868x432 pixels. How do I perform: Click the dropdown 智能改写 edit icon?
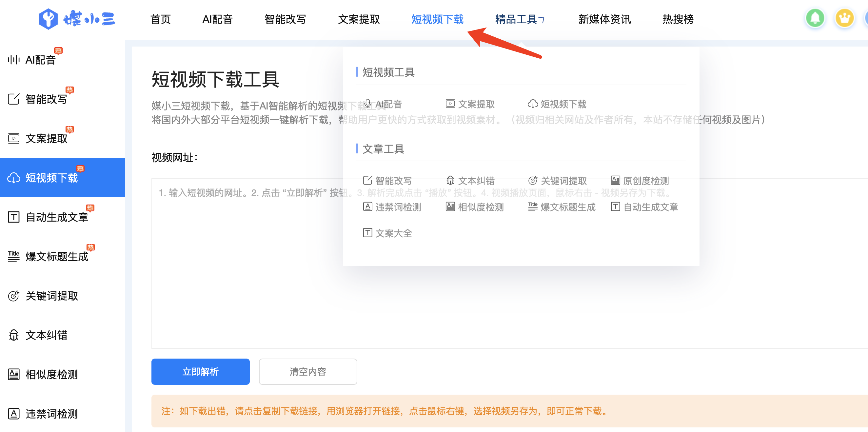[367, 181]
